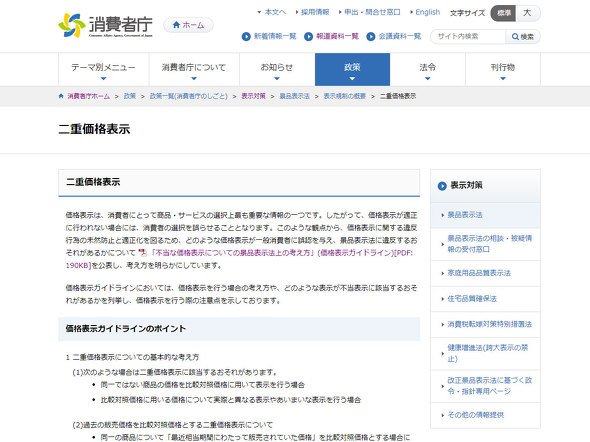The width and height of the screenshot is (590, 442).
Task: Set text size to 大
Action: pos(528,13)
